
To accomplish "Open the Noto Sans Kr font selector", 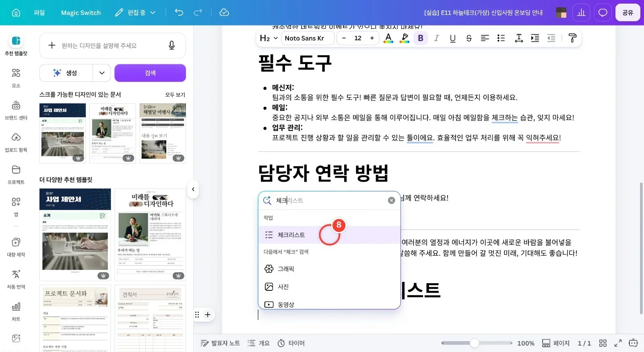I will click(308, 38).
